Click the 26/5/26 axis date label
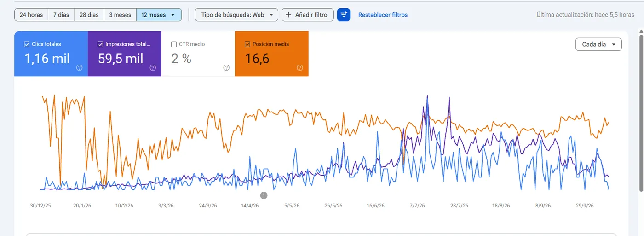 pos(333,206)
